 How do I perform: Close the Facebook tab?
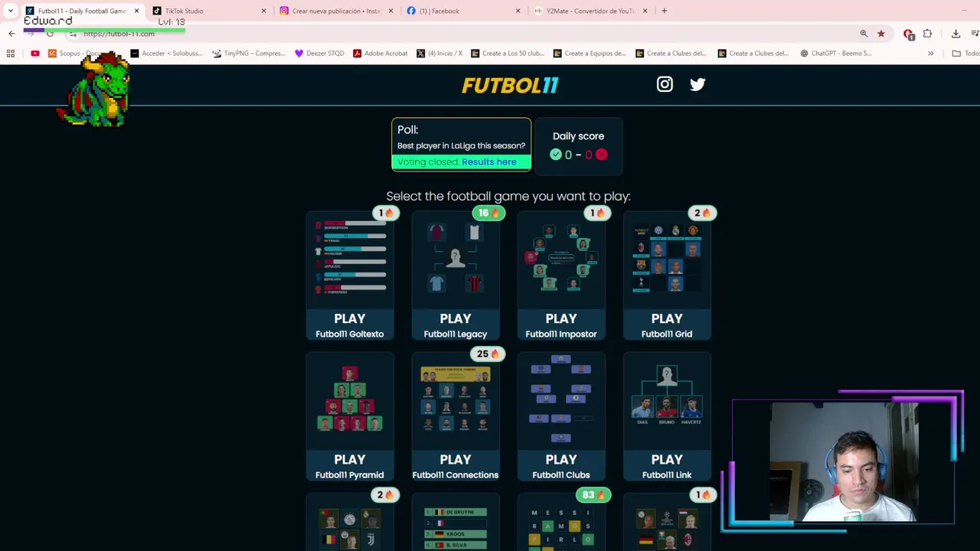pyautogui.click(x=518, y=11)
